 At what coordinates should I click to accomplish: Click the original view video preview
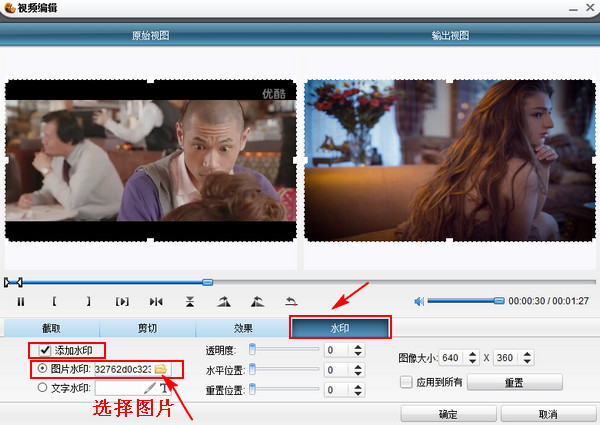pyautogui.click(x=151, y=160)
